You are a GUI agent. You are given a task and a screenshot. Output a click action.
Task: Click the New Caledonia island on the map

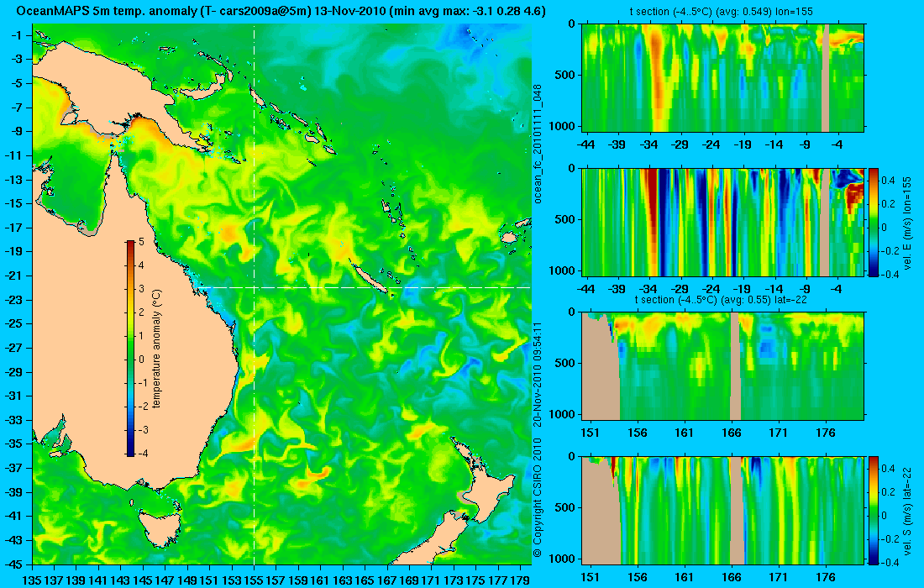pyautogui.click(x=368, y=277)
